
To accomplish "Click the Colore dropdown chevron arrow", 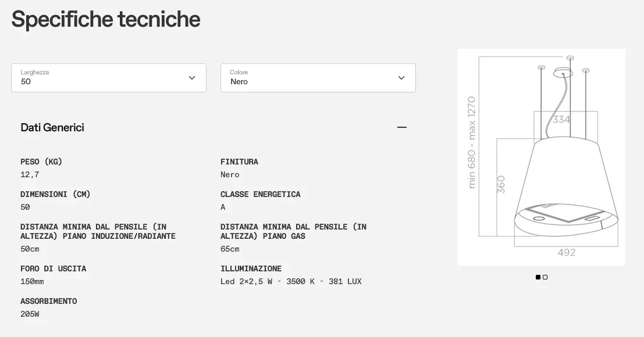I will click(401, 78).
